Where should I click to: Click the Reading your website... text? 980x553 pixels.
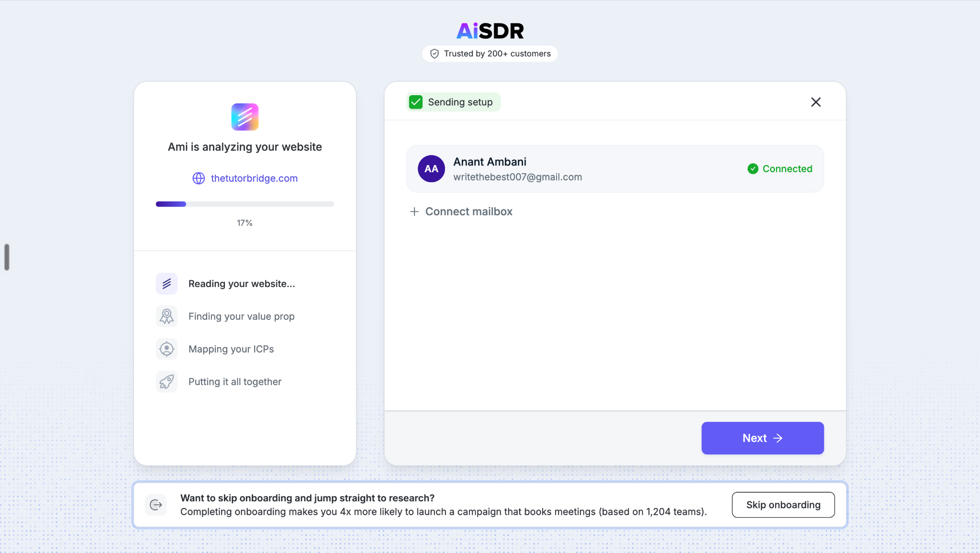click(242, 284)
